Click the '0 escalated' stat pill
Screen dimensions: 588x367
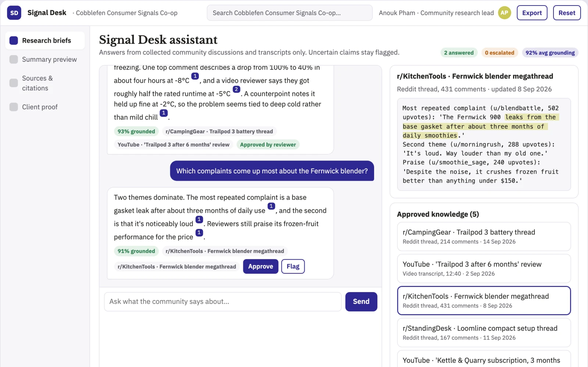[499, 53]
